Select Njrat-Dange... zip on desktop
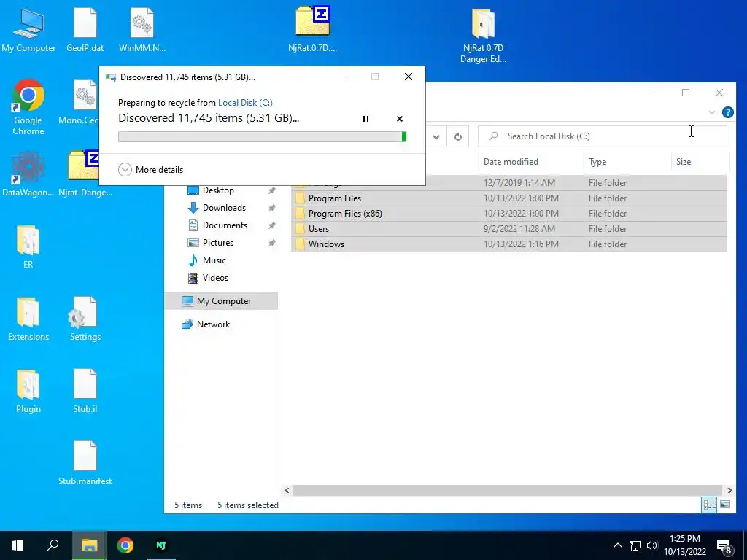 point(85,174)
